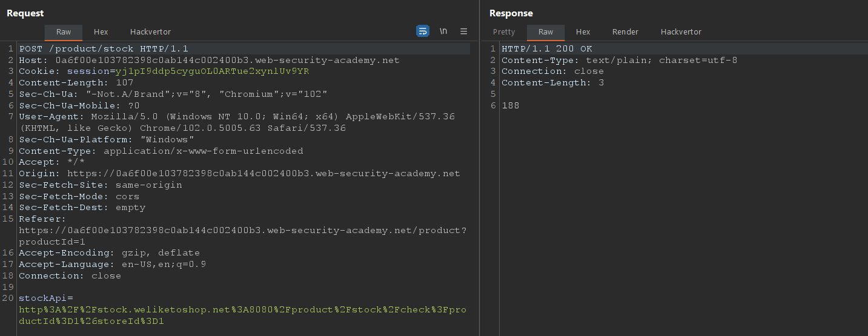Switch to the Request Raw tab
Screen dimensions: 868x336
64,32
